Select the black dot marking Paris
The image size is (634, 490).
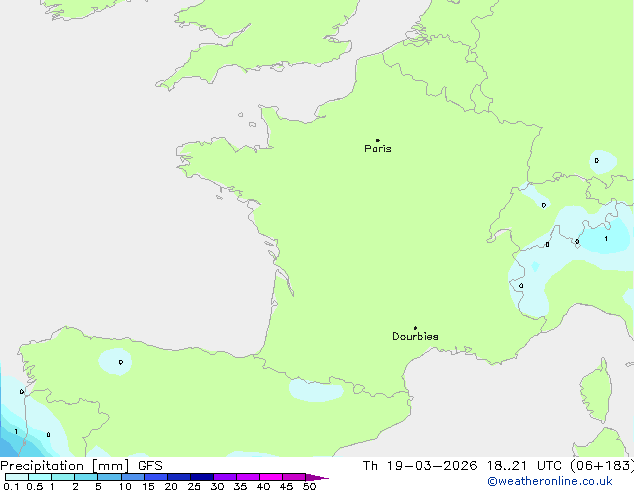click(x=378, y=140)
